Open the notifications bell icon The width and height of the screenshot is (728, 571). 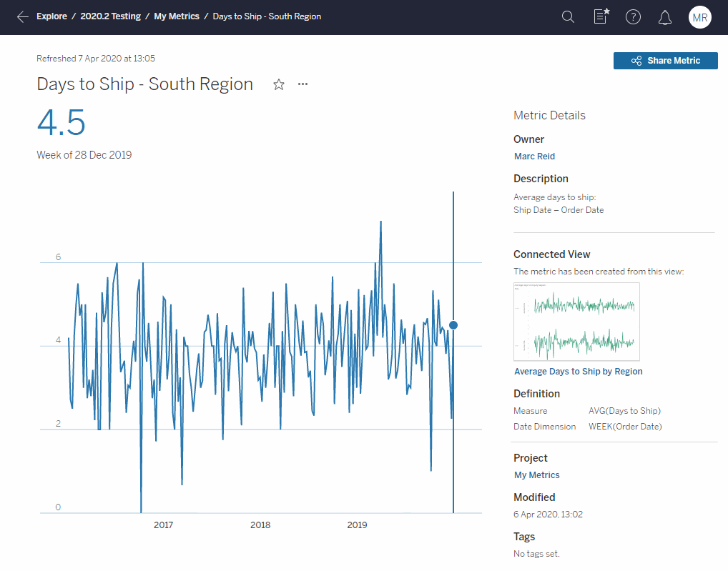(665, 17)
